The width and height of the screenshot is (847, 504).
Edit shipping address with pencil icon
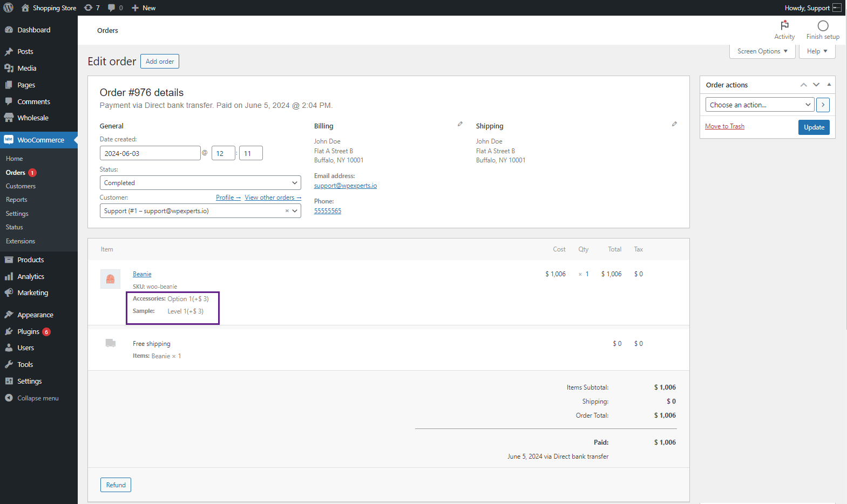[x=674, y=124]
